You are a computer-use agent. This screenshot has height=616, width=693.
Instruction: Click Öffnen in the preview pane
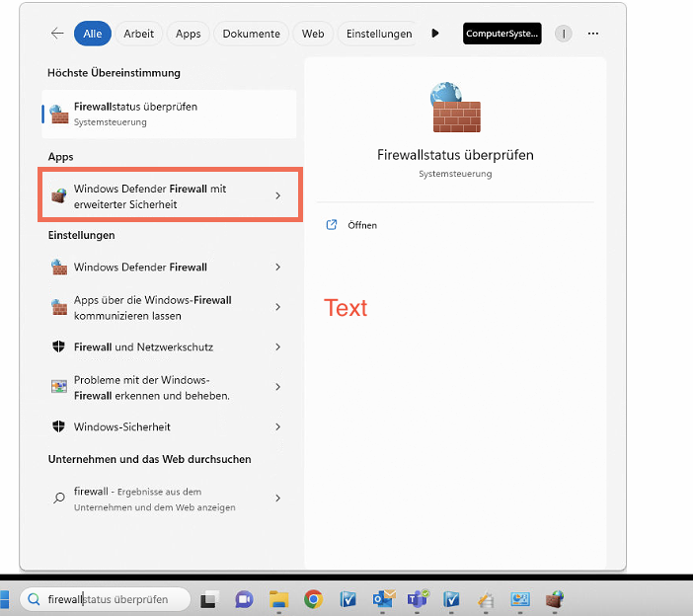(x=361, y=225)
